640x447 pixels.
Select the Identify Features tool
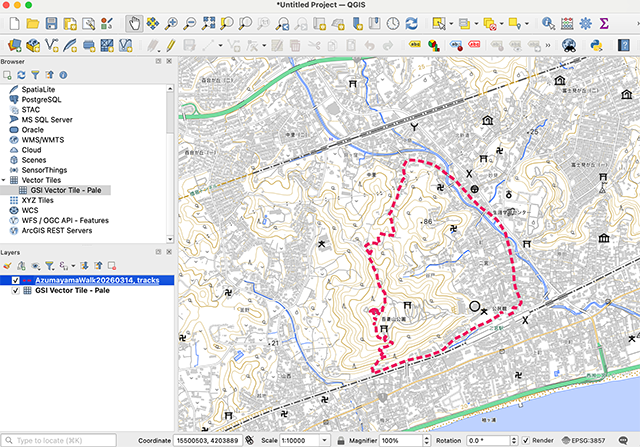[x=548, y=23]
